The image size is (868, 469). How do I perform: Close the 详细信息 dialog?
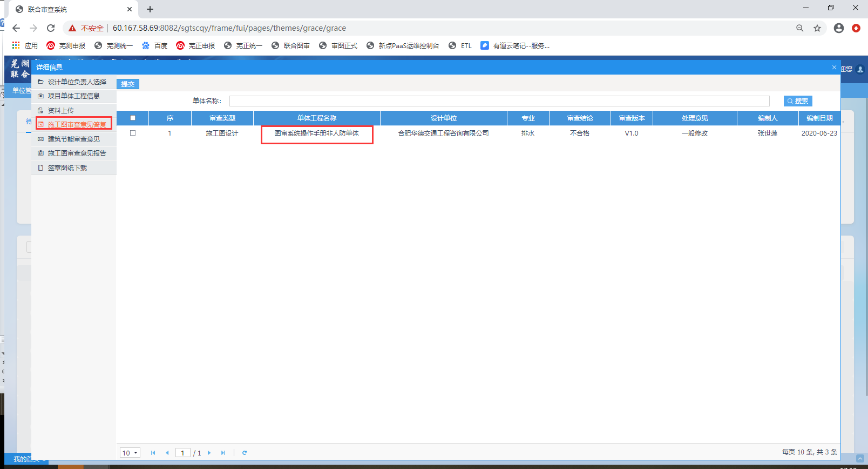click(x=834, y=68)
